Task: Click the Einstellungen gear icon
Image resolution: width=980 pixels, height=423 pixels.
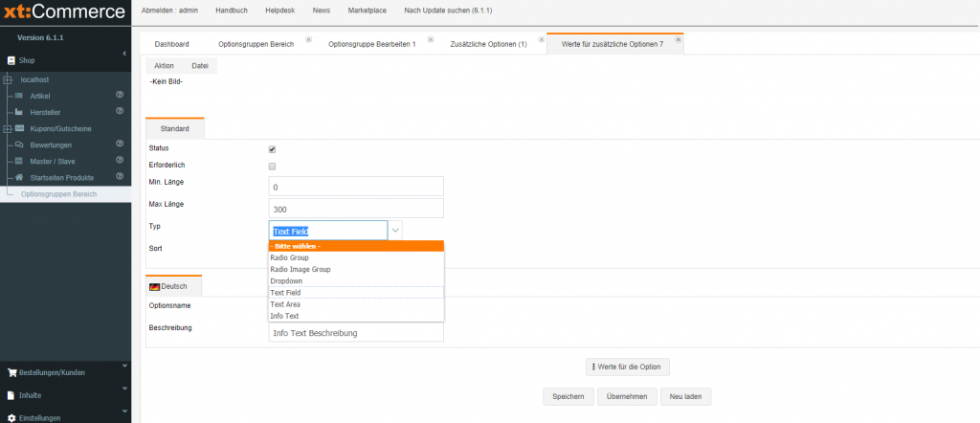Action: click(11, 418)
